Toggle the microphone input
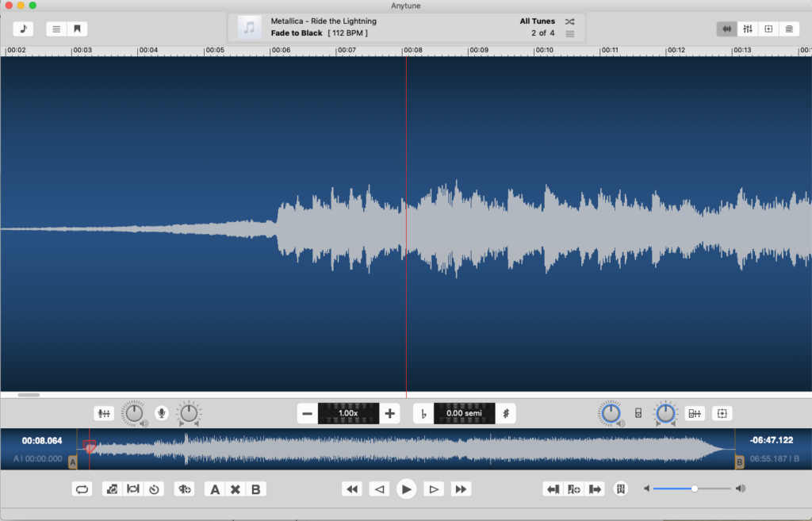Viewport: 812px width, 521px height. coord(162,413)
